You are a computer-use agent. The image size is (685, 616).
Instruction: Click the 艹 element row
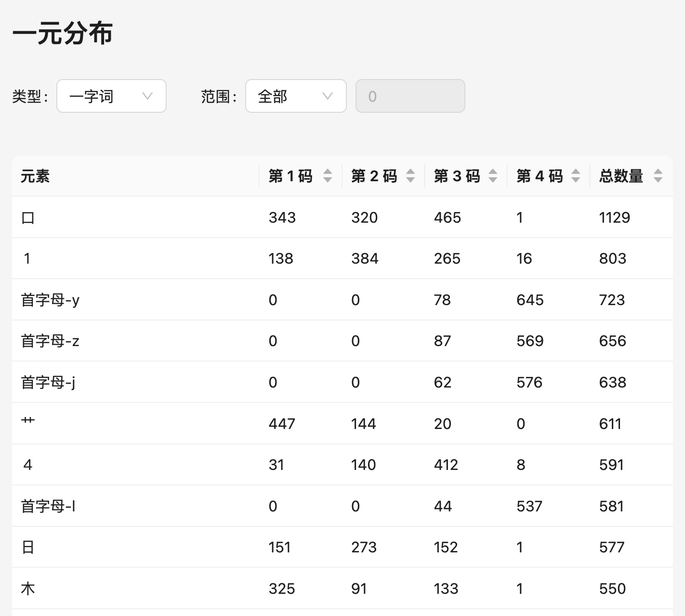pos(28,423)
